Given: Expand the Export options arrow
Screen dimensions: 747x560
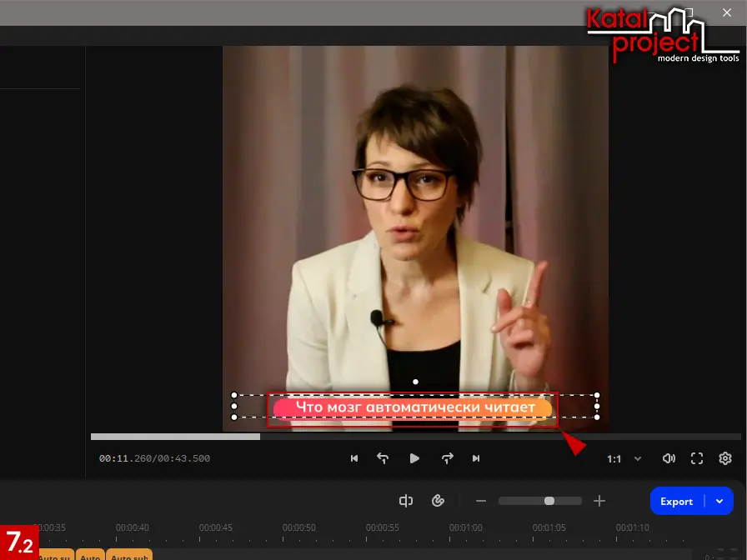Looking at the screenshot, I should (x=719, y=501).
